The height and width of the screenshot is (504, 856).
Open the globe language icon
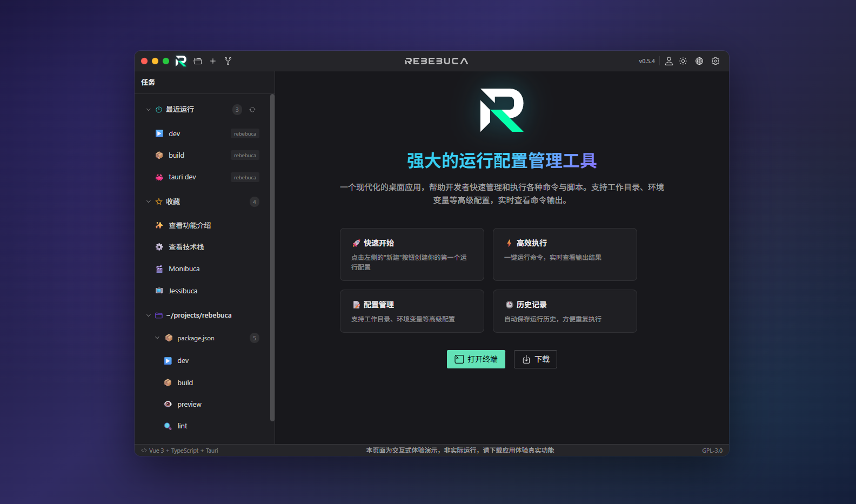699,61
